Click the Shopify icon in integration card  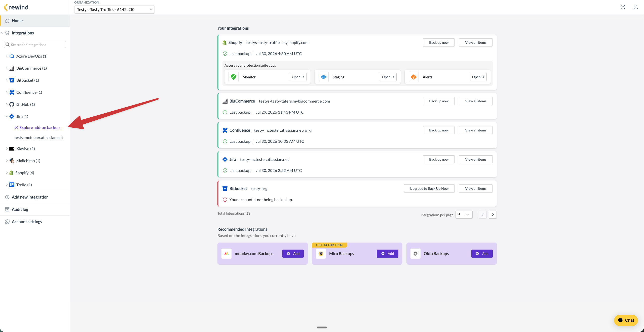click(x=224, y=42)
